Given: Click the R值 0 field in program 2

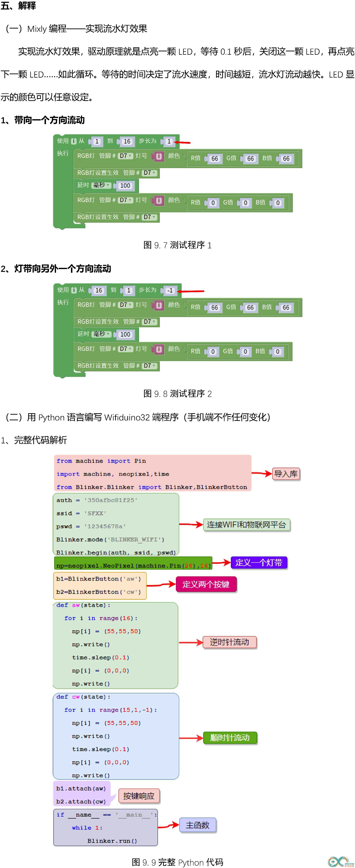Looking at the screenshot, I should (x=213, y=352).
